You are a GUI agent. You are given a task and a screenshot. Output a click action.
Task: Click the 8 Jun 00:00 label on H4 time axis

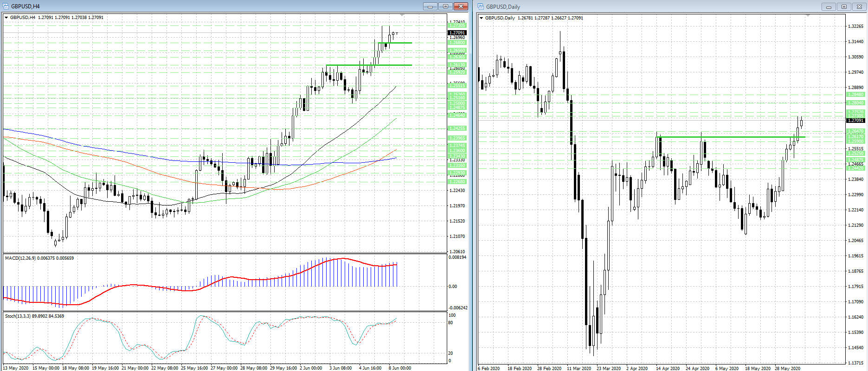coord(399,368)
